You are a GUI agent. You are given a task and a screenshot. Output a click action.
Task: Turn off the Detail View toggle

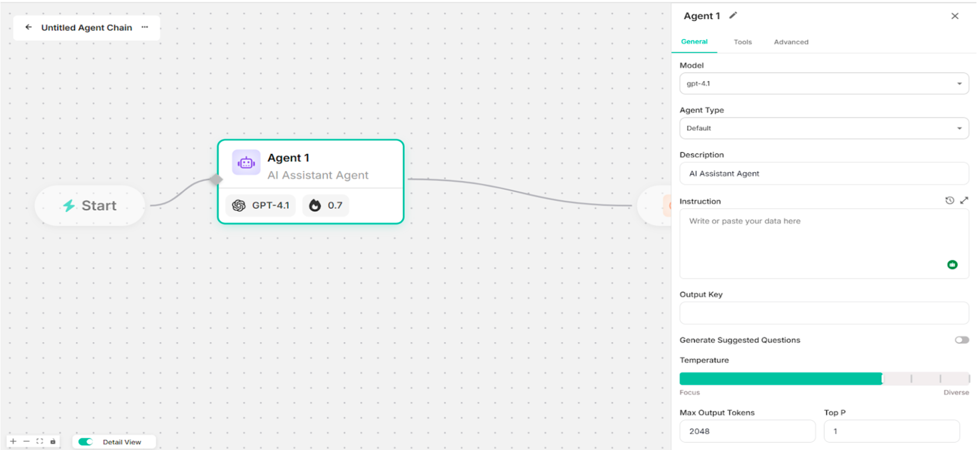(x=86, y=442)
